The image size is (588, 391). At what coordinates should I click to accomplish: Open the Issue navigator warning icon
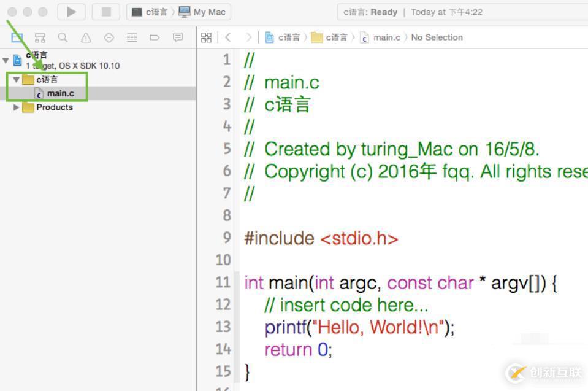coord(85,37)
